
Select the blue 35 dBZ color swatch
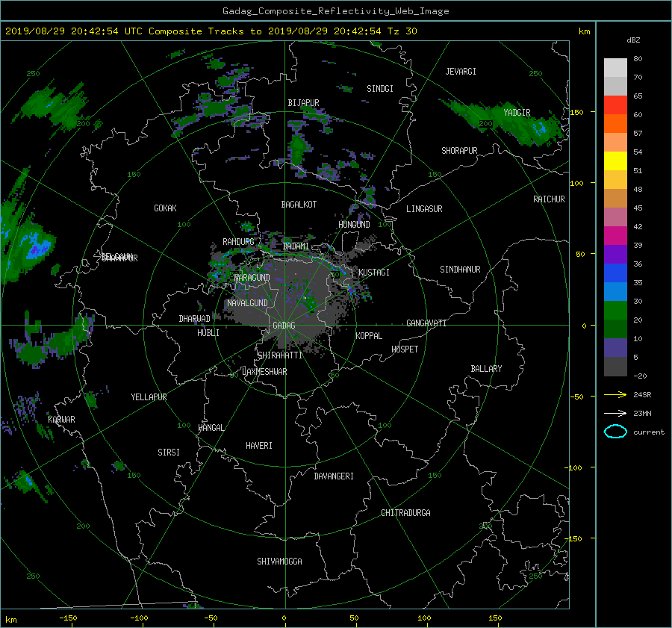pos(615,273)
